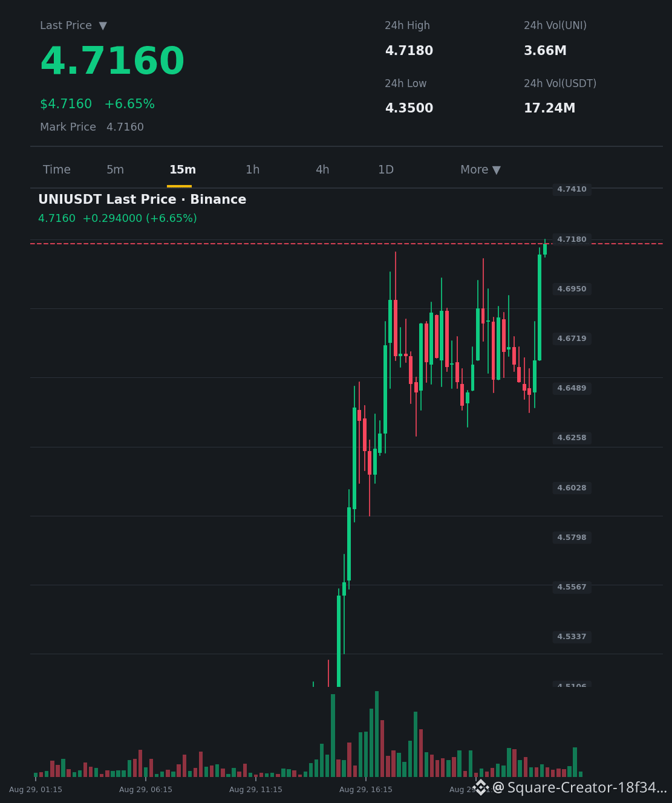The width and height of the screenshot is (672, 803).
Task: Expand the More timeframes dropdown
Action: [x=480, y=170]
